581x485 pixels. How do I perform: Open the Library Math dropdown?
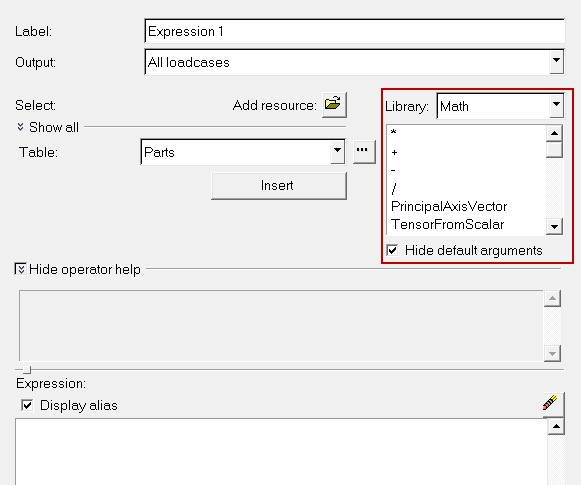coord(556,106)
